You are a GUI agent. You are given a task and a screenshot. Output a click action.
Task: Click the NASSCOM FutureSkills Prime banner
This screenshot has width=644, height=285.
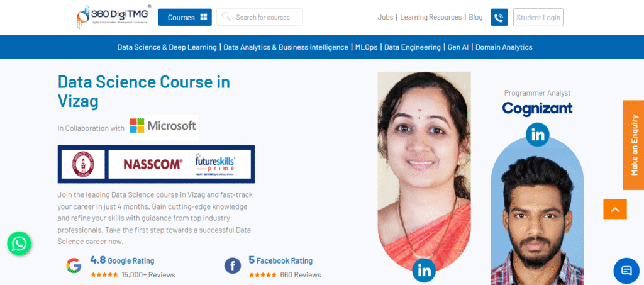[x=179, y=164]
